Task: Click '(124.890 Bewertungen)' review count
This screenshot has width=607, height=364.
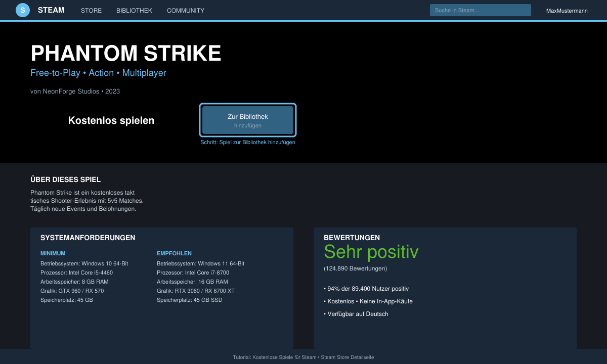Action: 355,268
